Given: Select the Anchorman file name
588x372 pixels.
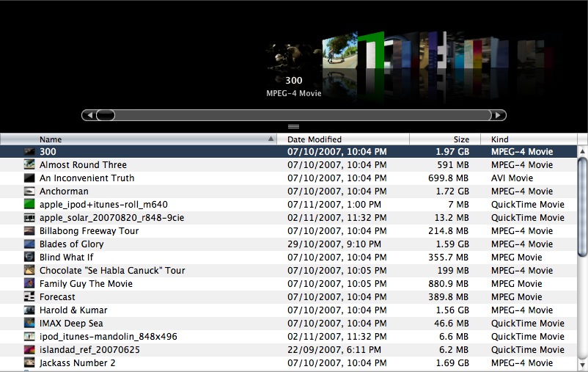Looking at the screenshot, I should 64,191.
